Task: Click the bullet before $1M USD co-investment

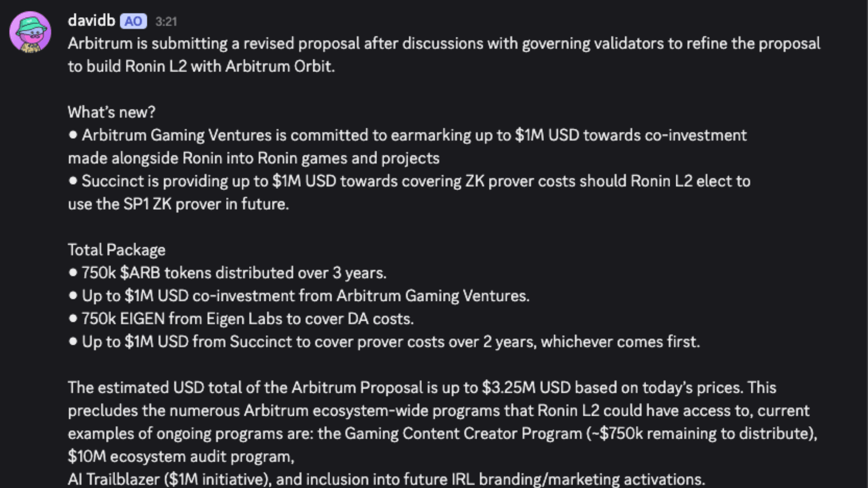Action: pyautogui.click(x=73, y=296)
